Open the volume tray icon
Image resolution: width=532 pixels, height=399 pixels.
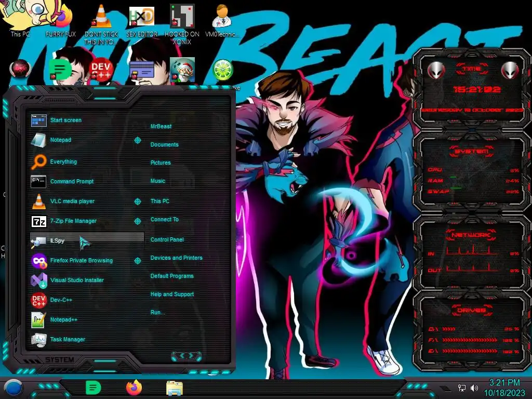point(474,388)
